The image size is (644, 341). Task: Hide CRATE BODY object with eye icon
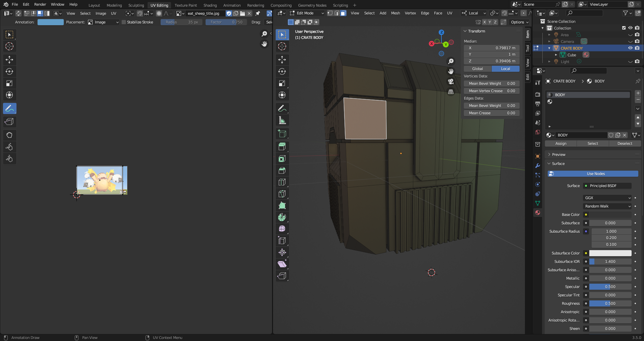coord(630,48)
